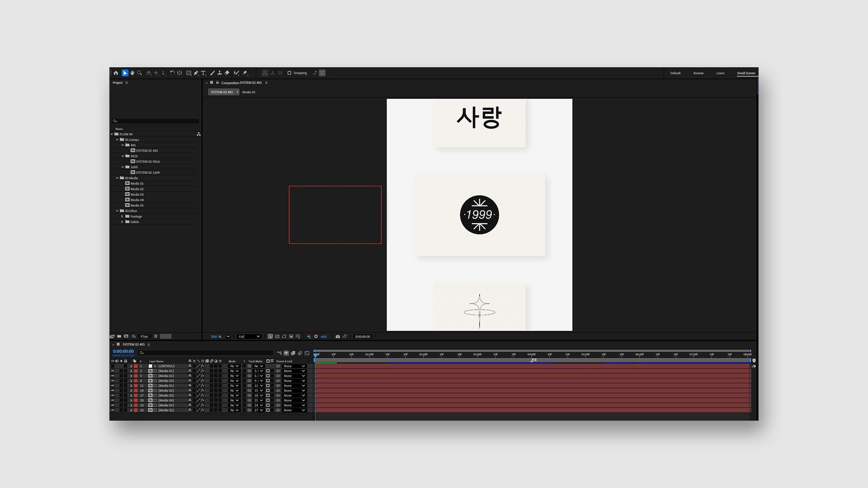Switch to the Media 05 composition tab
This screenshot has height=488, width=868.
(x=248, y=92)
